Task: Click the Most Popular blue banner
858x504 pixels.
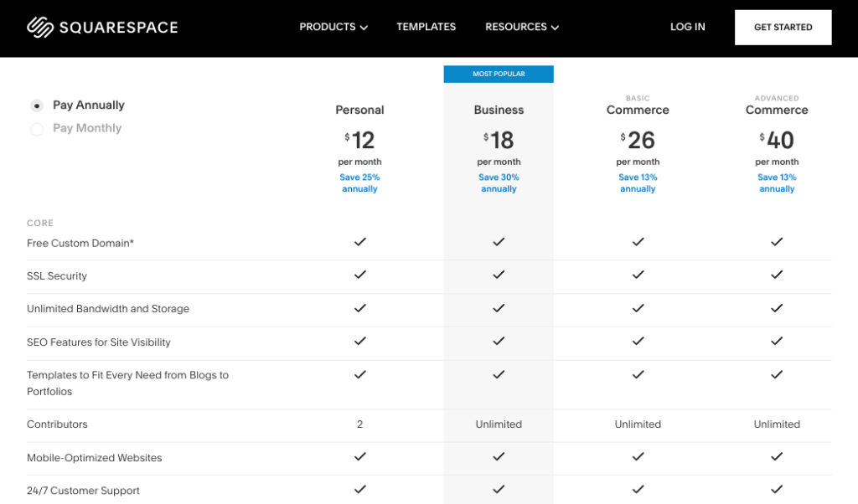Action: pyautogui.click(x=499, y=74)
